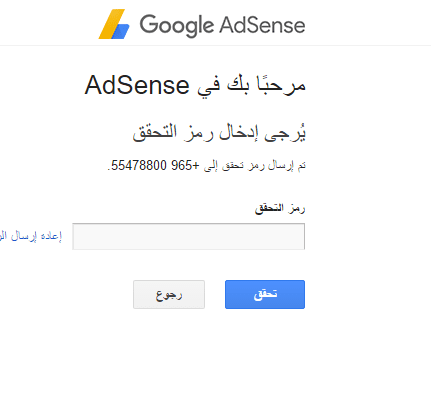Click the yellow stripe of AdSense logo

click(x=109, y=24)
